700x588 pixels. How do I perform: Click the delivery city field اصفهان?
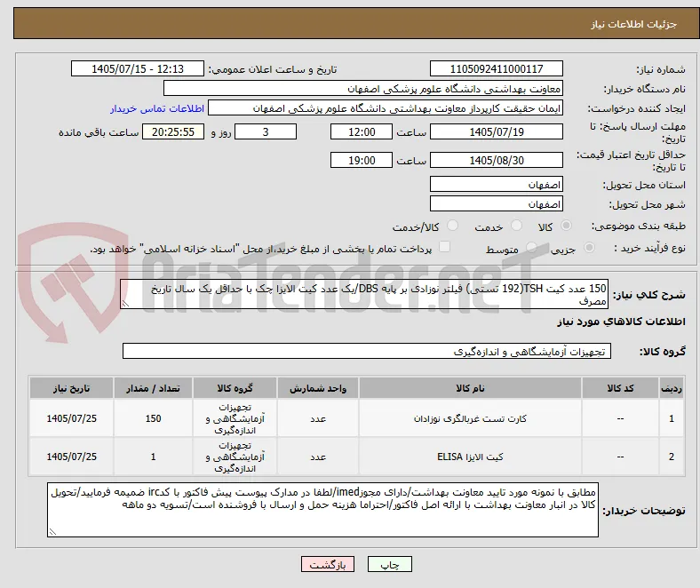pos(497,203)
